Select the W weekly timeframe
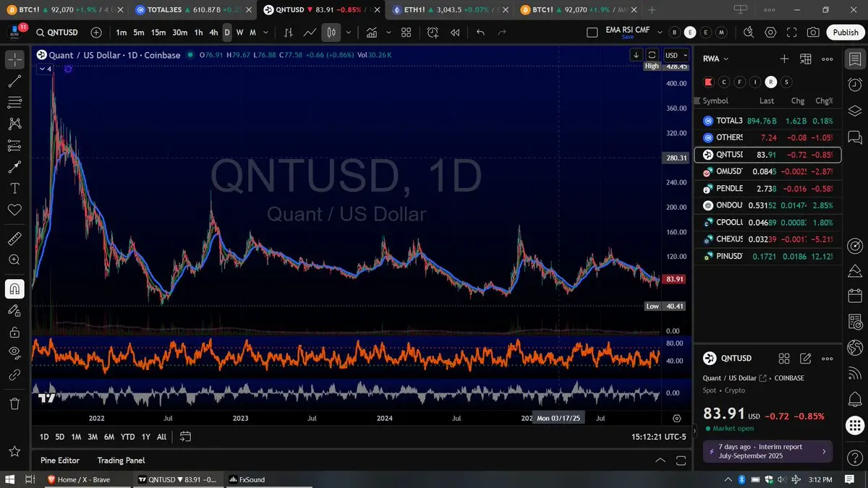Viewport: 868px width, 488px height. click(x=240, y=33)
